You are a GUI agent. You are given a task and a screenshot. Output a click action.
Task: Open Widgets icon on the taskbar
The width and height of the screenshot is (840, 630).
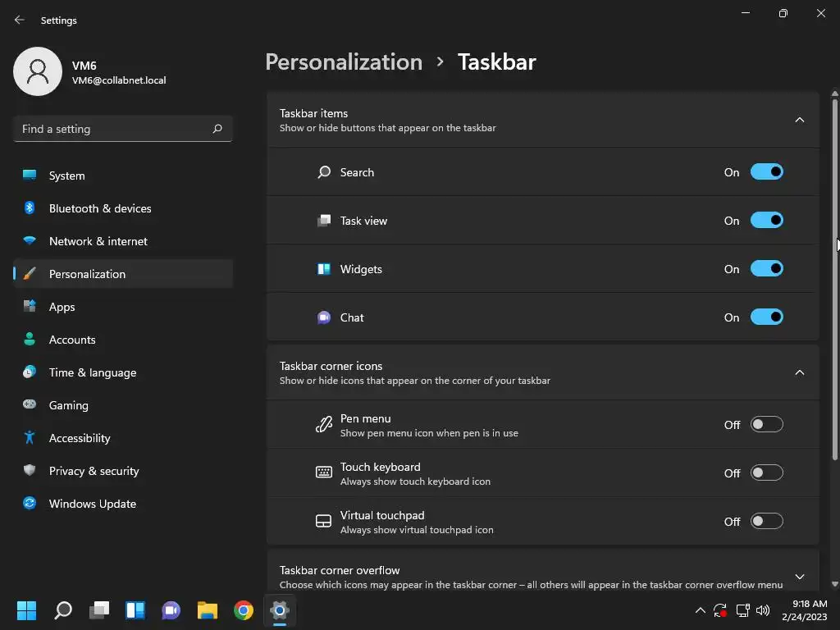(x=135, y=609)
